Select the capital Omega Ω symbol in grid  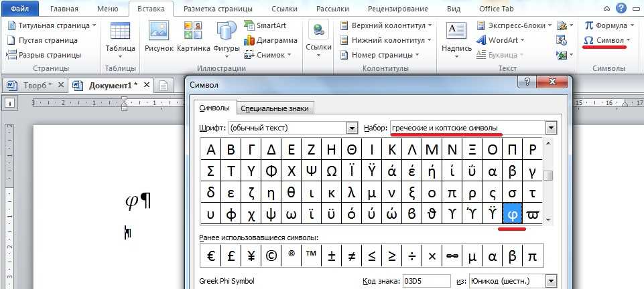[332, 171]
